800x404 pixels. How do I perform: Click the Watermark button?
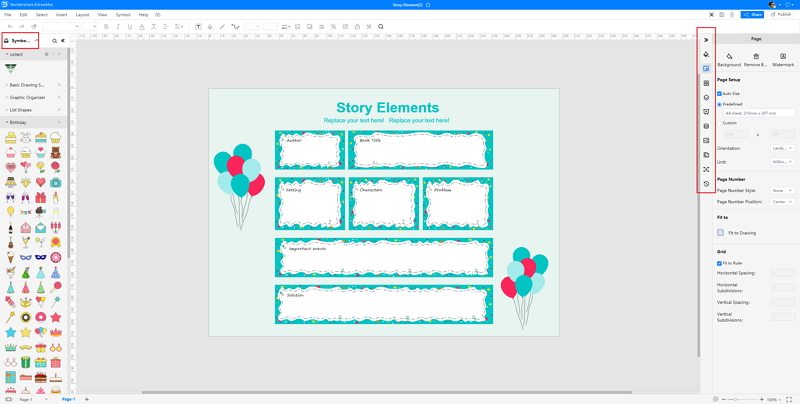(783, 60)
